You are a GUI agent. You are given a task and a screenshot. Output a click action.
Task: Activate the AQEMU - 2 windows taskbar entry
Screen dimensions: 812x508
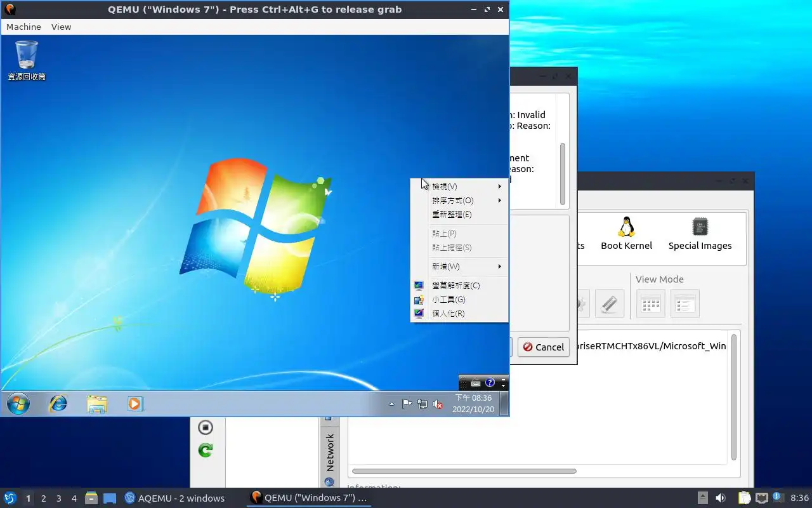point(174,498)
